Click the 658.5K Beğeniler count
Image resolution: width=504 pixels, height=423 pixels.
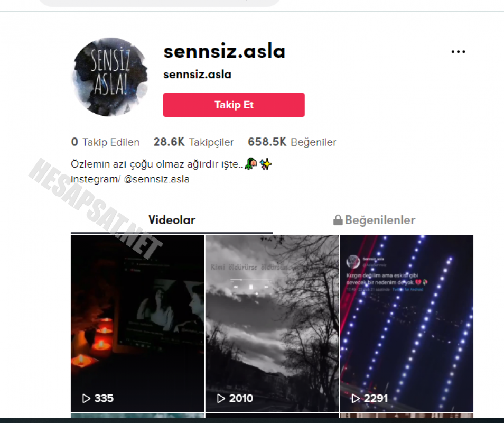(x=292, y=142)
